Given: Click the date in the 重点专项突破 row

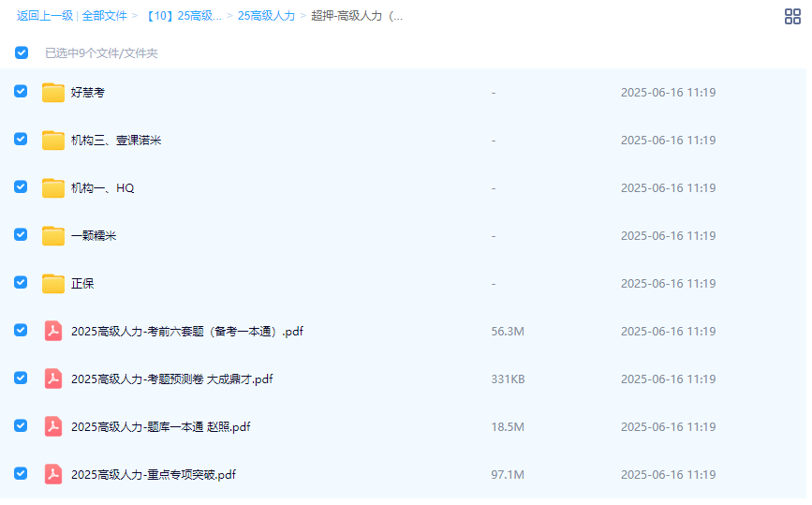Looking at the screenshot, I should click(668, 474).
